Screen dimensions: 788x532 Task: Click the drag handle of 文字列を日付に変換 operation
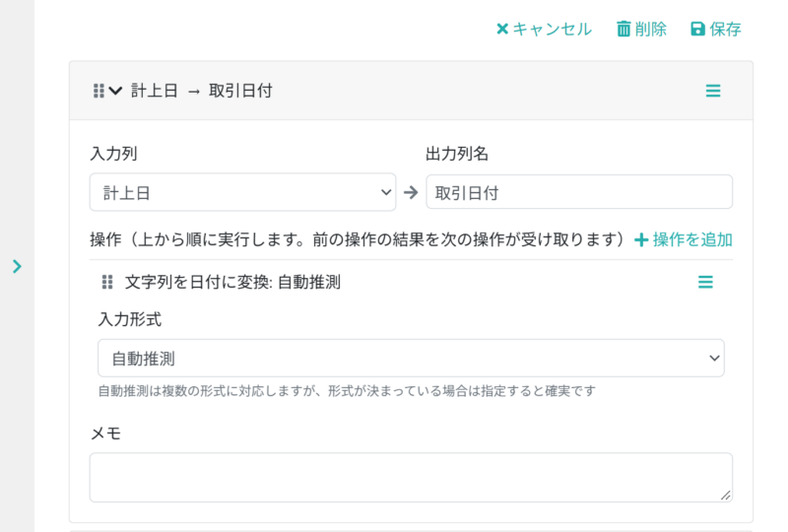click(x=107, y=282)
